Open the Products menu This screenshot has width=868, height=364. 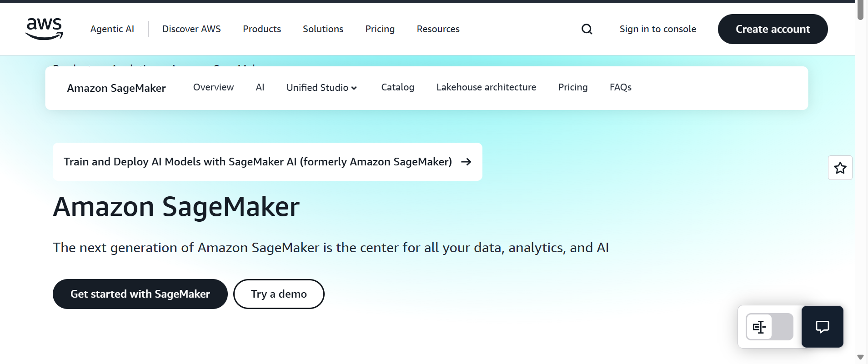pyautogui.click(x=262, y=29)
